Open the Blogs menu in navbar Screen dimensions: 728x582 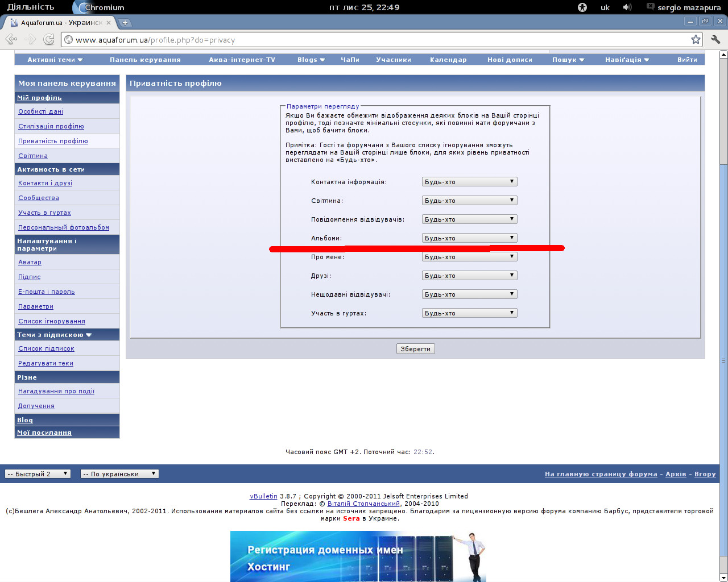coord(311,60)
